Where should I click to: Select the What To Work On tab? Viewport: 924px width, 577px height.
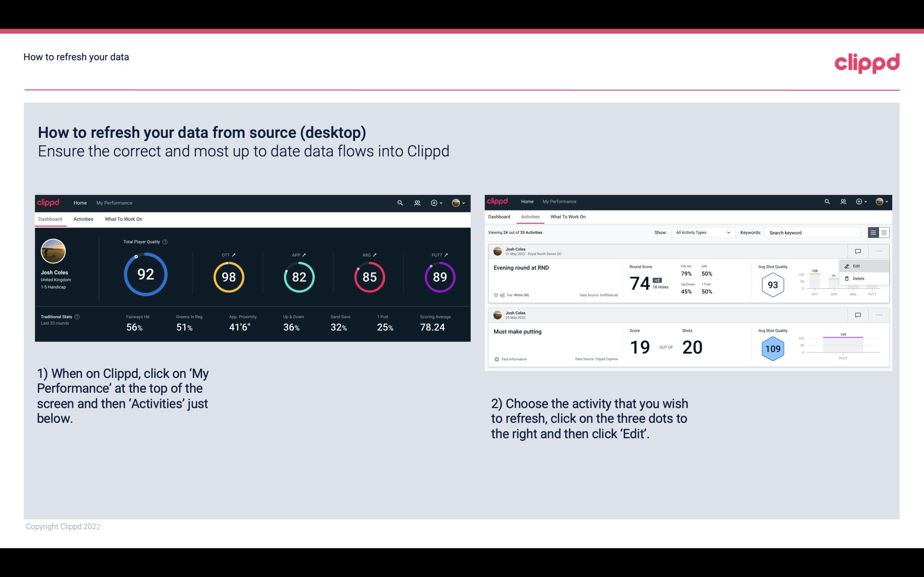tap(123, 219)
